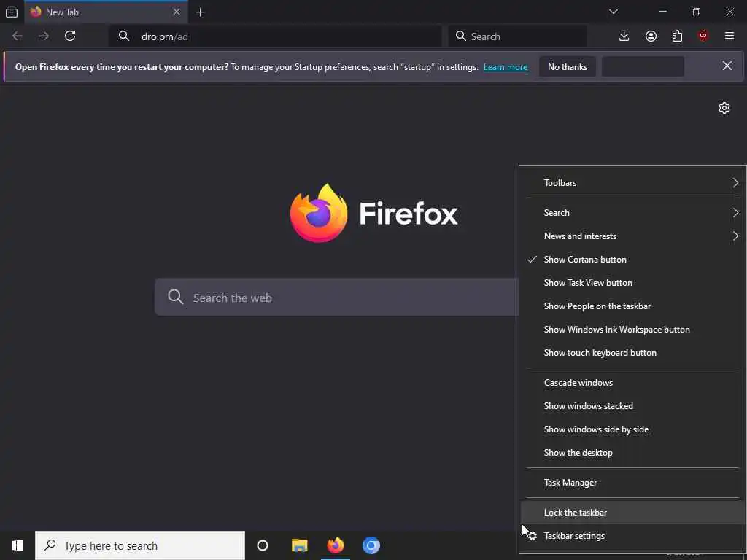The height and width of the screenshot is (560, 747).
Task: Open the Extensions puzzle icon
Action: 677,36
